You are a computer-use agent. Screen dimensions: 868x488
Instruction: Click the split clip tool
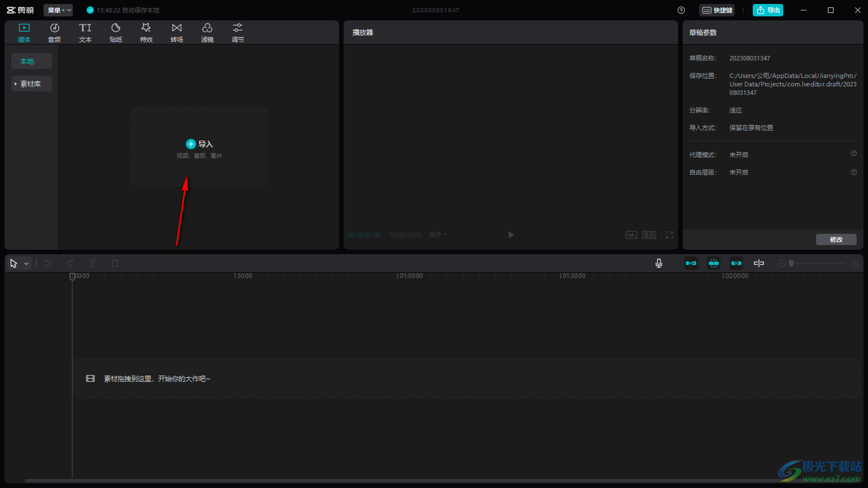(93, 263)
